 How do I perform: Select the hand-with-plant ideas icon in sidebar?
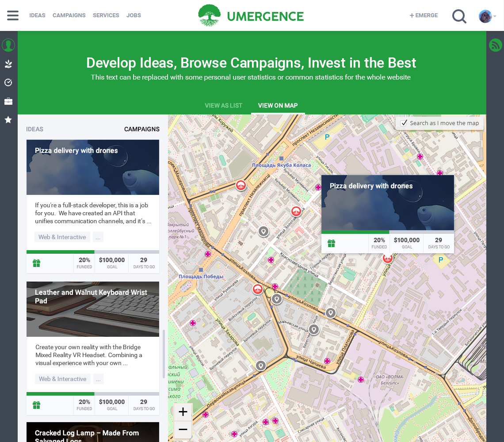[8, 64]
